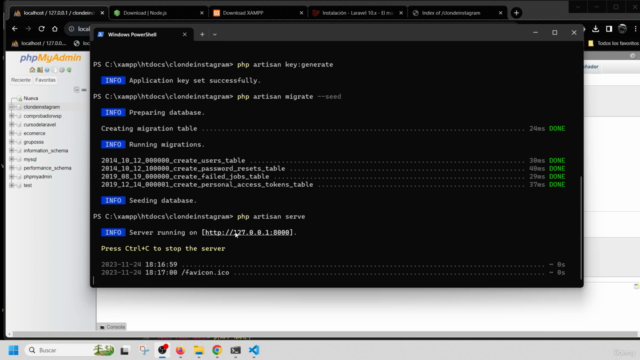The height and width of the screenshot is (360, 640).
Task: Open the PowerShell new-tab dropdown chevron
Action: click(x=215, y=34)
